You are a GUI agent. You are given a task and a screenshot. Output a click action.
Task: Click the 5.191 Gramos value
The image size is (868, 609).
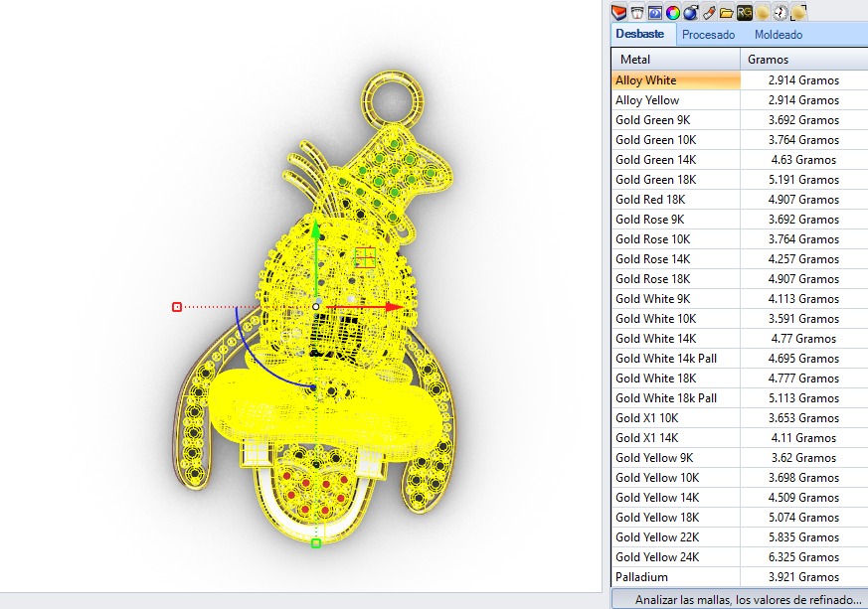pyautogui.click(x=803, y=180)
